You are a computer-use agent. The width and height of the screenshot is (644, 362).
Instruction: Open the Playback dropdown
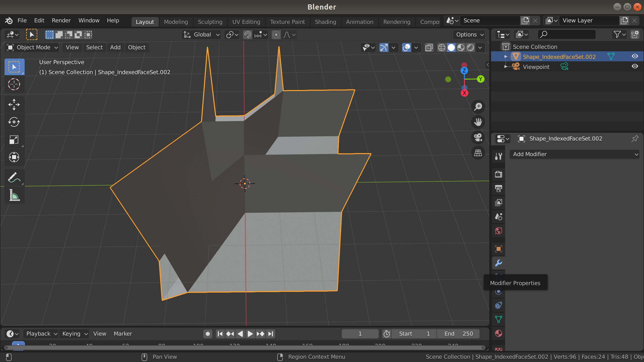(x=41, y=334)
